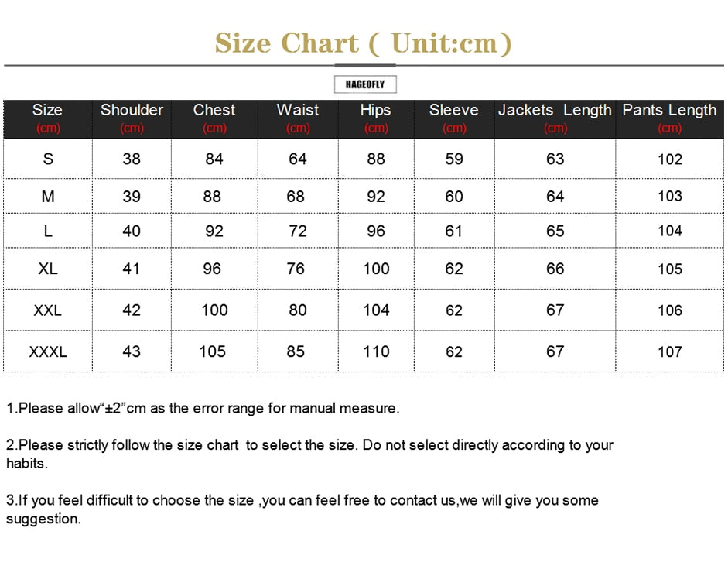Image resolution: width=728 pixels, height=569 pixels.
Task: Select the S size row label
Action: point(48,159)
